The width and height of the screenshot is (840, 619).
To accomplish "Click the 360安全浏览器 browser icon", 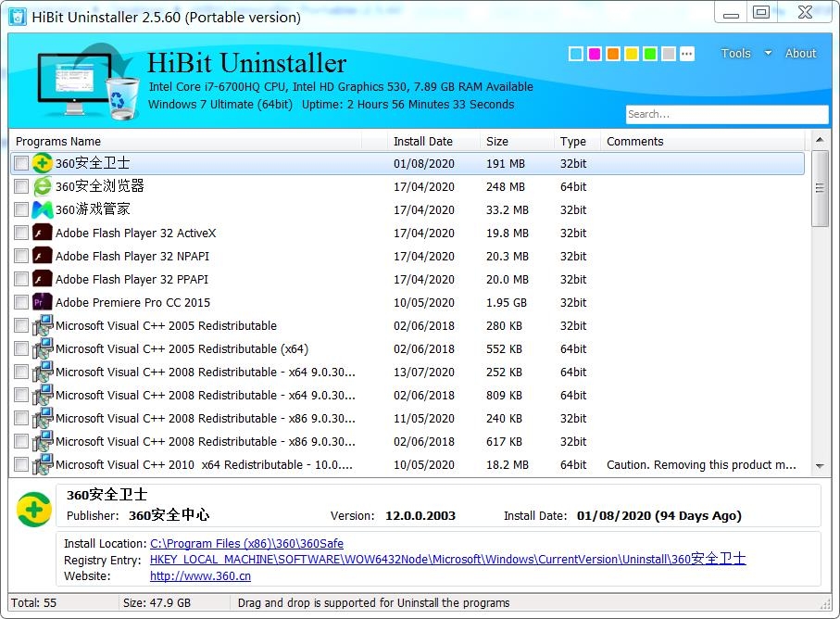I will [42, 186].
